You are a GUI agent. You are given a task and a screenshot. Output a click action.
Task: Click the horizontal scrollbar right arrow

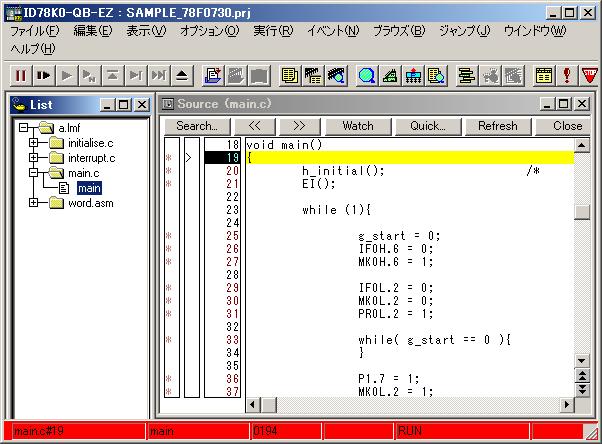point(567,404)
